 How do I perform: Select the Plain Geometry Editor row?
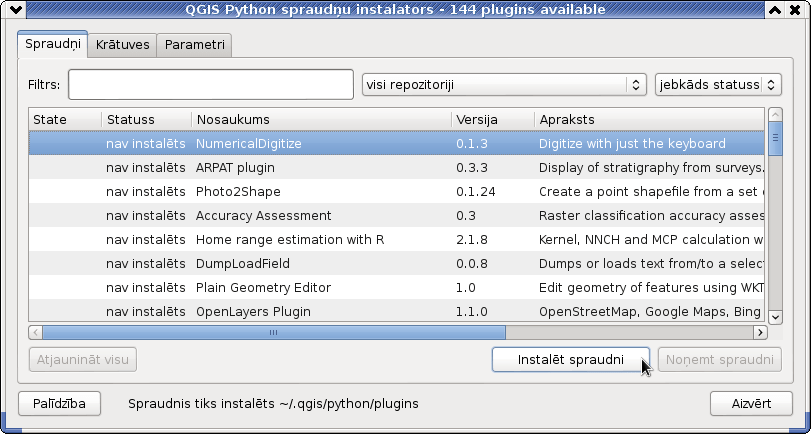click(x=396, y=287)
